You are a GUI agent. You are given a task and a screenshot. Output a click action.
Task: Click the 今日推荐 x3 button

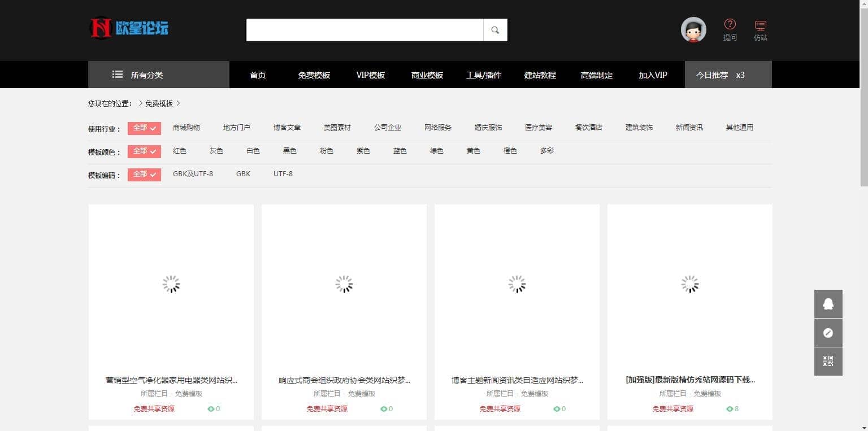pyautogui.click(x=728, y=75)
